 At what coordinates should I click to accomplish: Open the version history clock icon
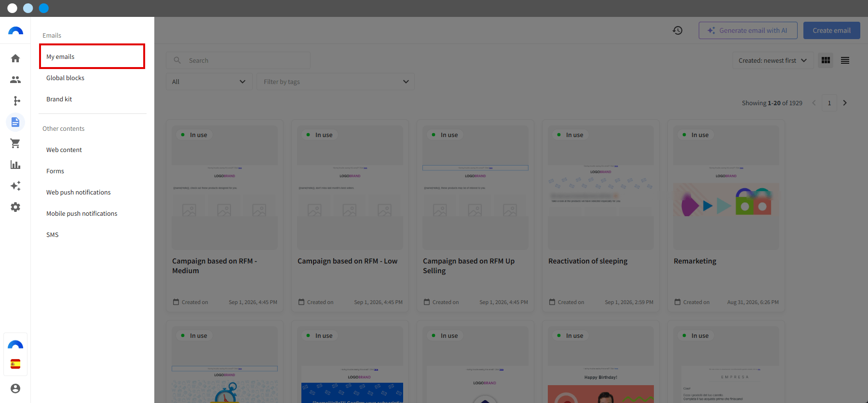pos(678,30)
